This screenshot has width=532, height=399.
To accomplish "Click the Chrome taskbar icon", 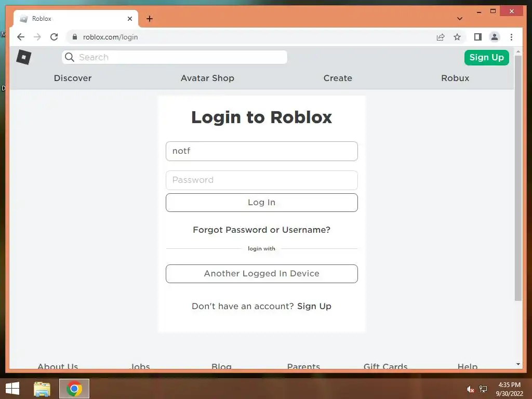I will point(74,389).
